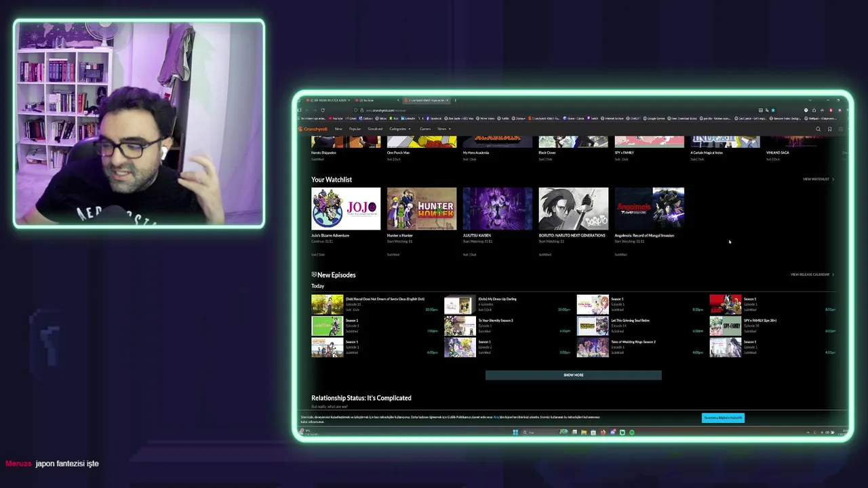
Task: Switch to the Crunchyroll browser tab
Action: coord(425,100)
